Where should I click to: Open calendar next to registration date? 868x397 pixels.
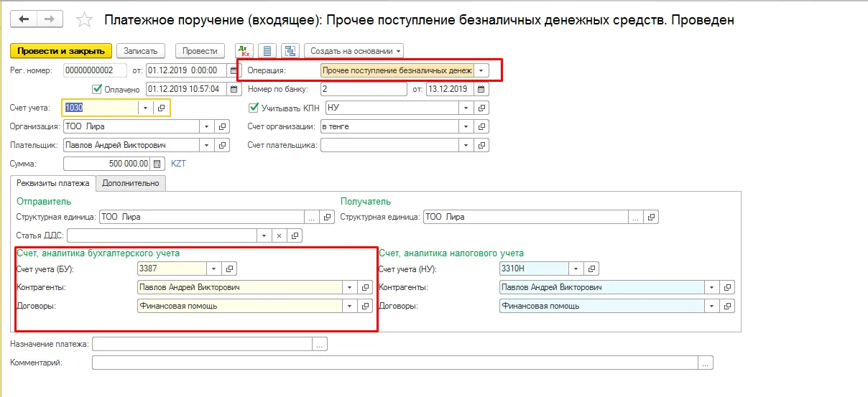pyautogui.click(x=234, y=70)
